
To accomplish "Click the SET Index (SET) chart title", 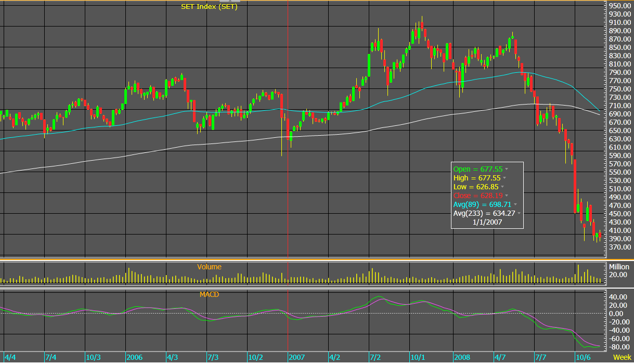I will (x=209, y=7).
